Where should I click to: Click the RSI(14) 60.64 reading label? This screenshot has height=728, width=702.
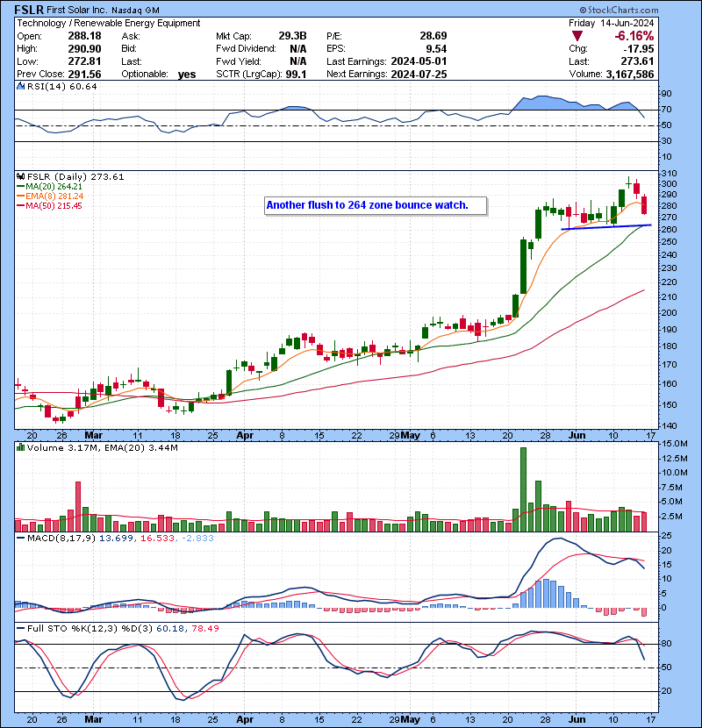(x=61, y=86)
